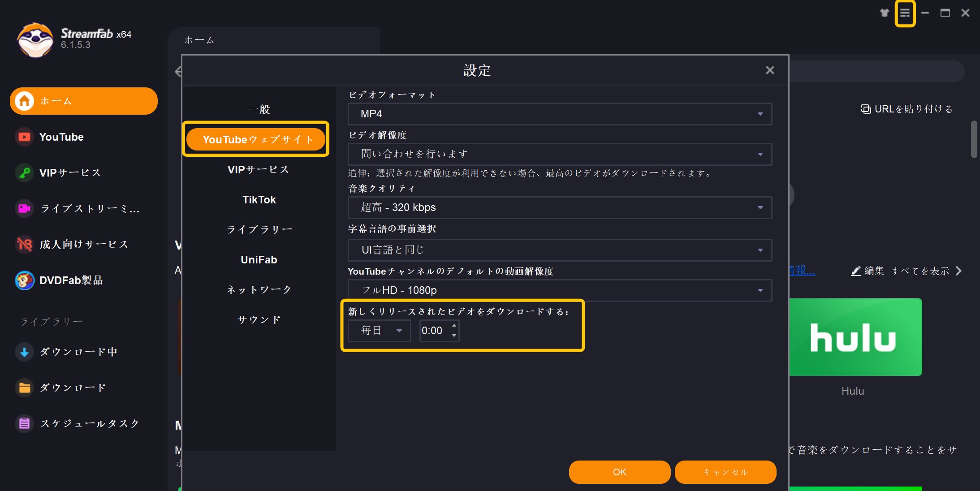Select the ライブラリー settings tab

259,230
